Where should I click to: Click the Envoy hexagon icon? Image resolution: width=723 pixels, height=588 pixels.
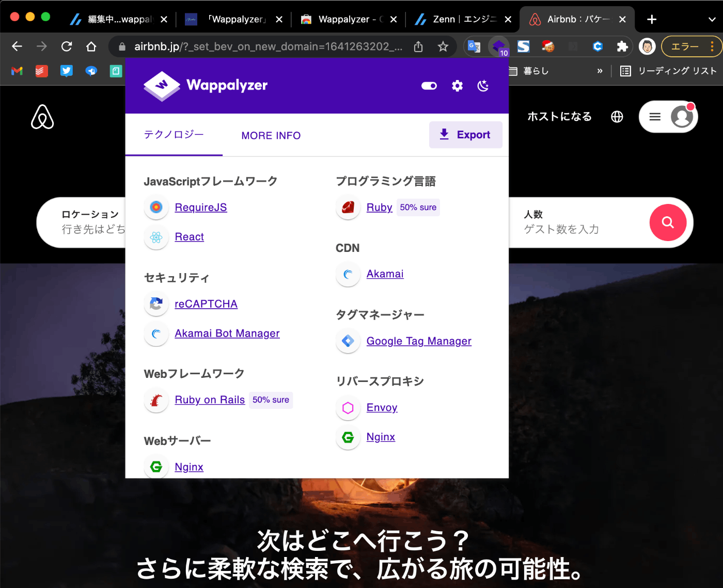348,408
